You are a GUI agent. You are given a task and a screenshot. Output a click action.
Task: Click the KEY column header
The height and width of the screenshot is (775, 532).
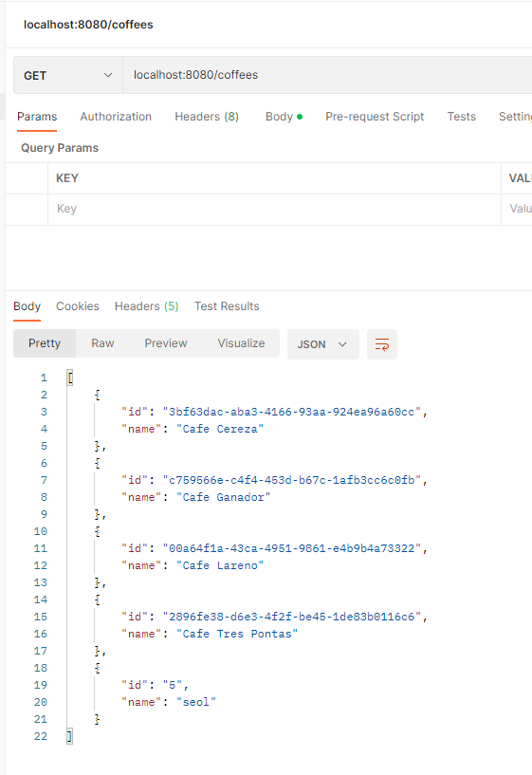(x=67, y=178)
